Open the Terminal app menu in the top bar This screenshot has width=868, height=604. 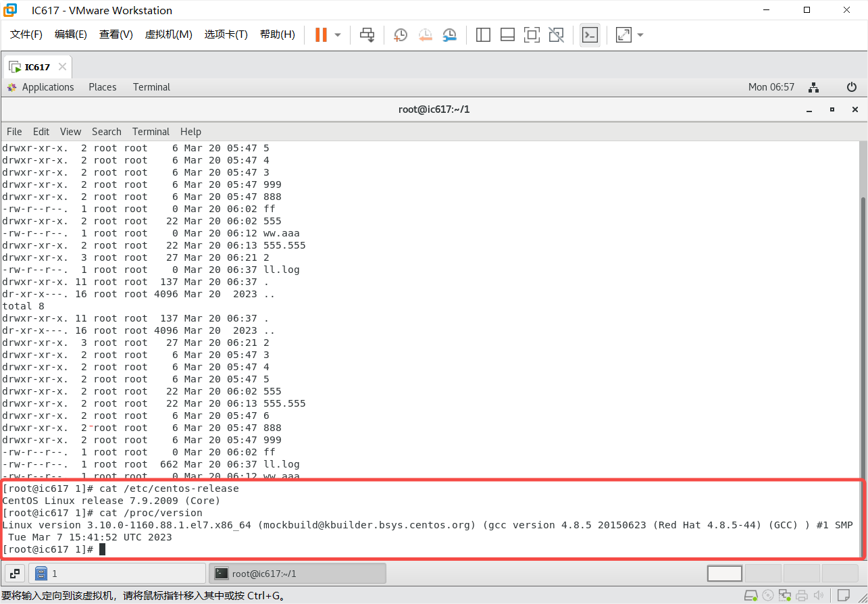pyautogui.click(x=151, y=87)
